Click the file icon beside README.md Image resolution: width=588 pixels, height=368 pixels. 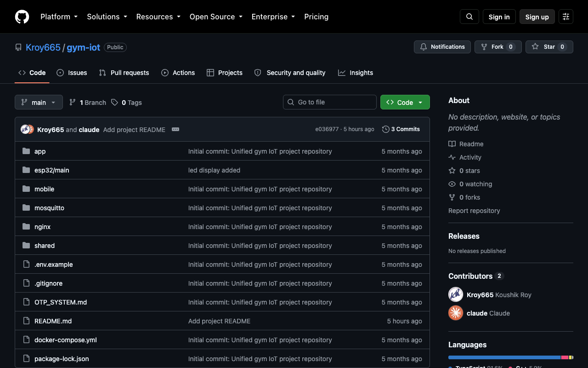[x=26, y=321]
